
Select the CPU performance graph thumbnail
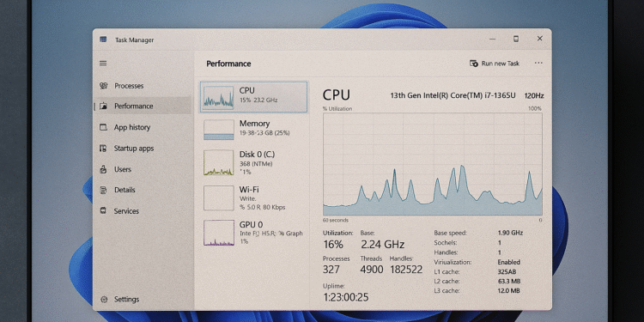(218, 97)
